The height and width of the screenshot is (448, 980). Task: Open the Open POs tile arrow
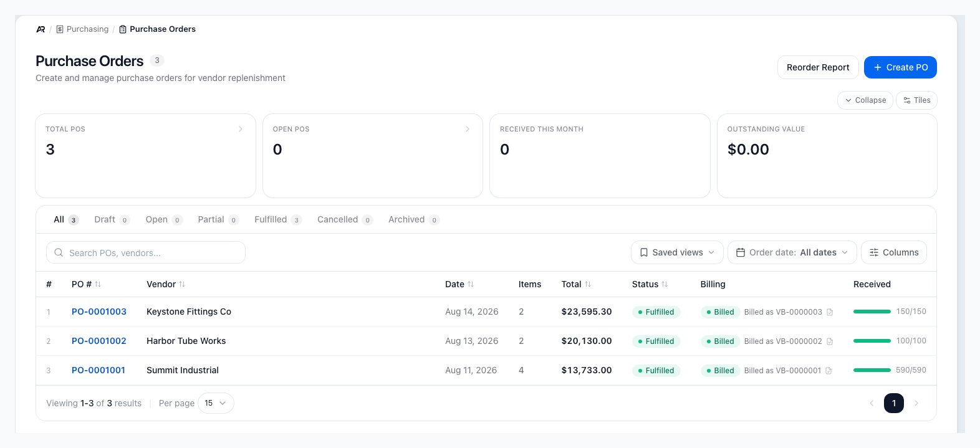(468, 129)
